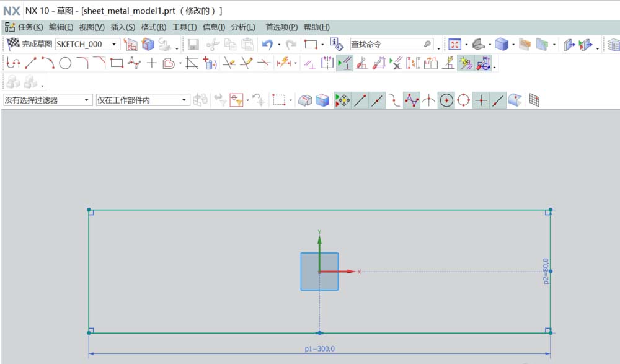Toggle Enable Snap Point

[342, 100]
